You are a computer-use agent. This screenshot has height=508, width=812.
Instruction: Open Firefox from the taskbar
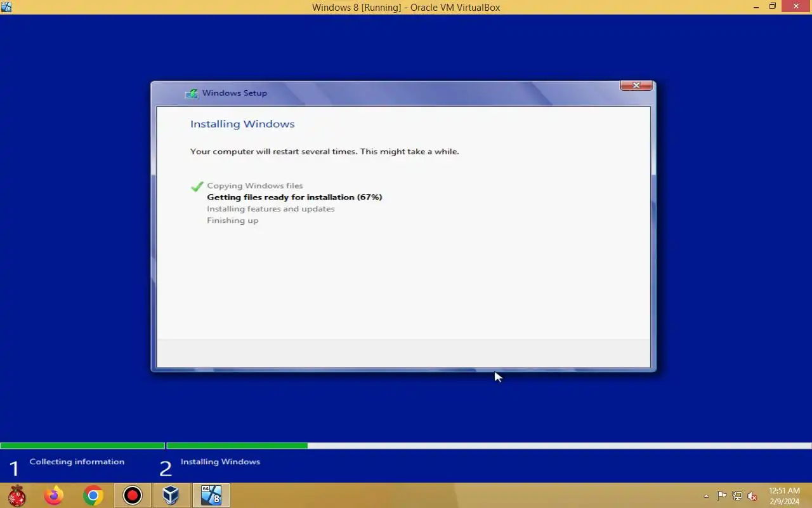point(54,495)
